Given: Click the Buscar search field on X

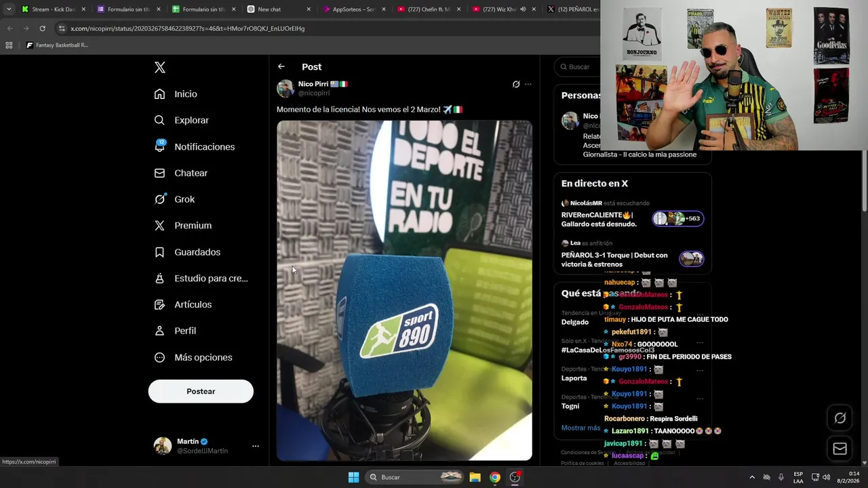Looking at the screenshot, I should (x=576, y=67).
